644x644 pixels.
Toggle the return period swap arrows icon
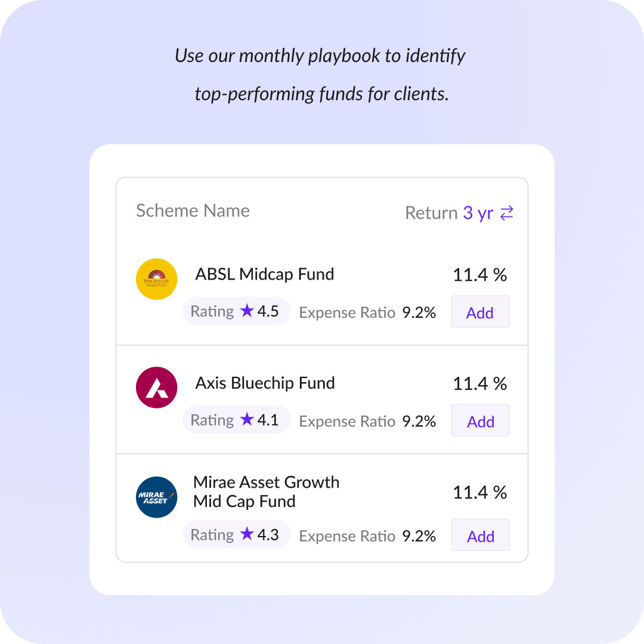[x=506, y=213]
